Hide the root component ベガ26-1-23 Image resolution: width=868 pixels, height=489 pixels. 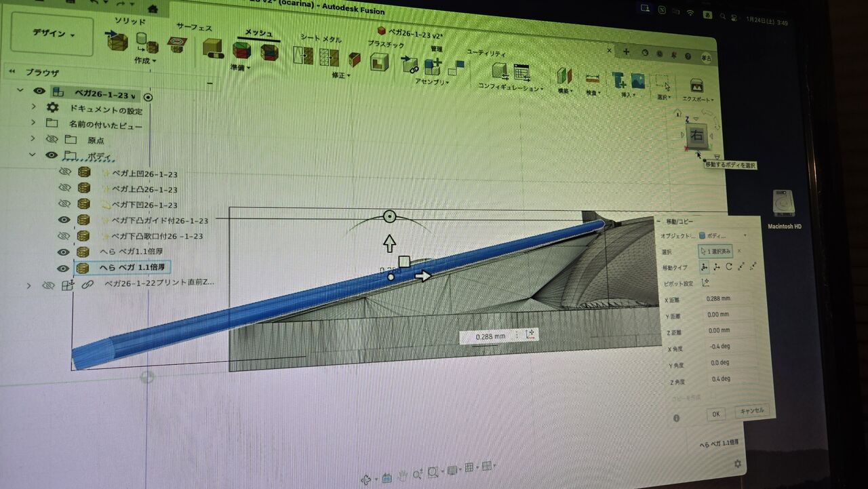point(39,91)
